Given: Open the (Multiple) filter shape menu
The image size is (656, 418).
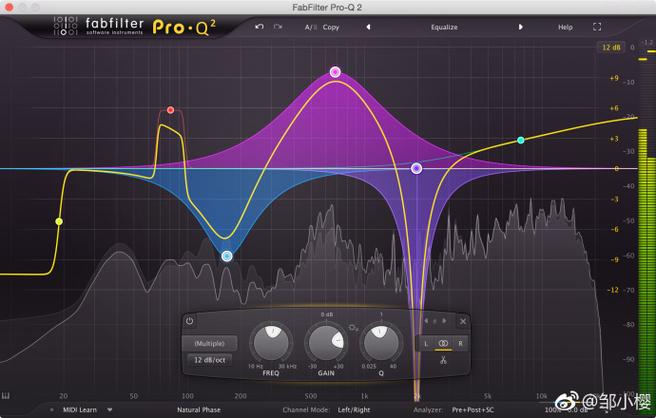Looking at the screenshot, I should 210,344.
